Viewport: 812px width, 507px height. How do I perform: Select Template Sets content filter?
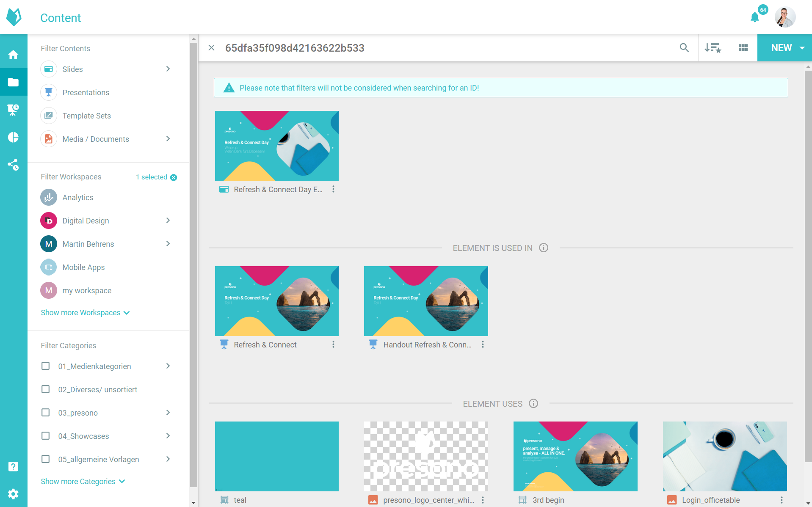pos(86,116)
